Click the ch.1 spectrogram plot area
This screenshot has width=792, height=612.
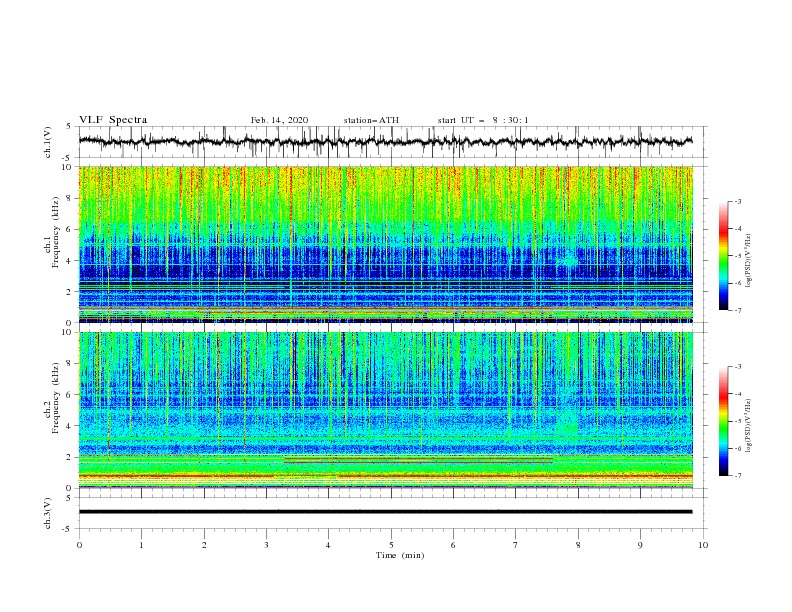385,244
